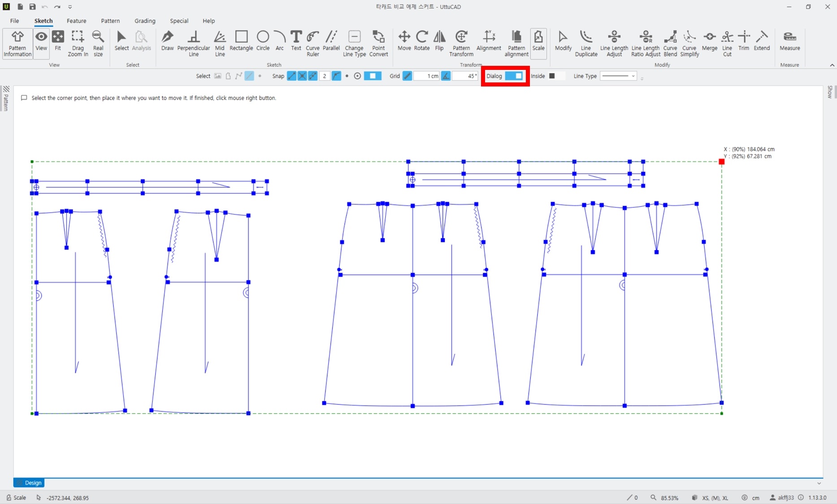Click the Design tab at bottom
This screenshot has height=504, width=837.
pyautogui.click(x=29, y=483)
